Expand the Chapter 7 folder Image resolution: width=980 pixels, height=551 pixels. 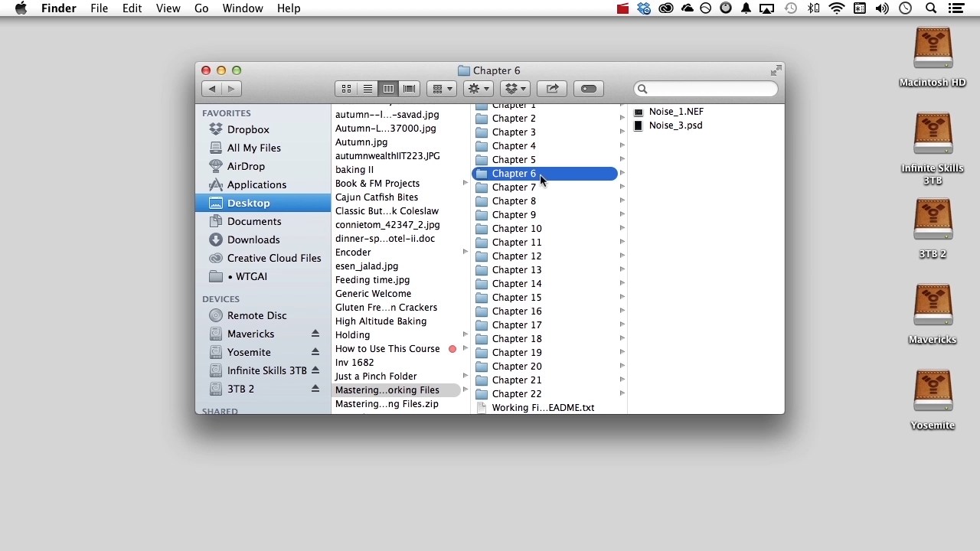[622, 187]
